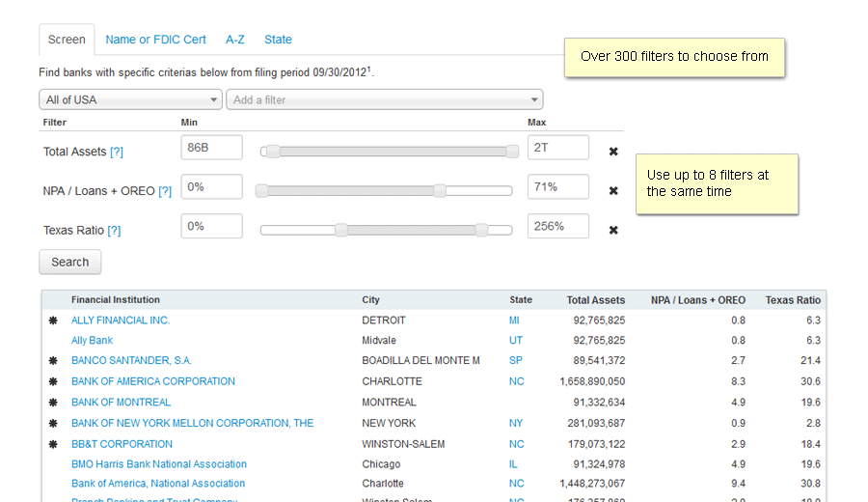Click the Texas Ratio slider's right handle
The image size is (868, 502).
[x=481, y=230]
